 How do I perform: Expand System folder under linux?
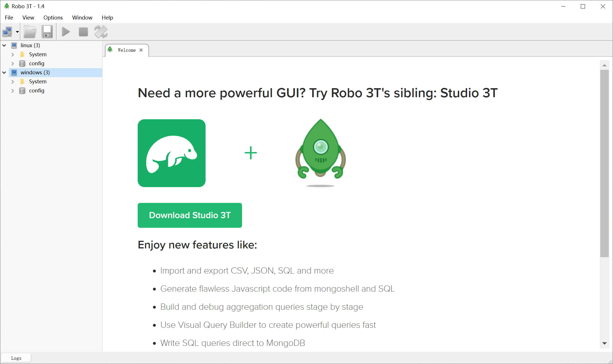click(13, 54)
